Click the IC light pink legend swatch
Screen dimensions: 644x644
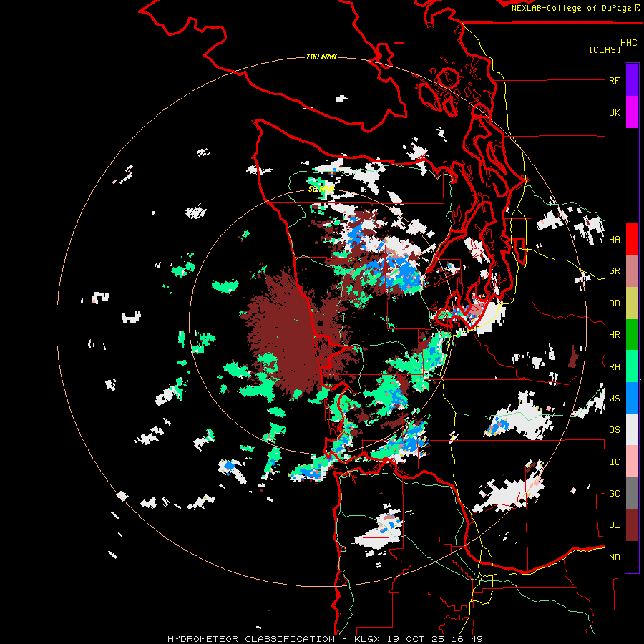pyautogui.click(x=632, y=462)
